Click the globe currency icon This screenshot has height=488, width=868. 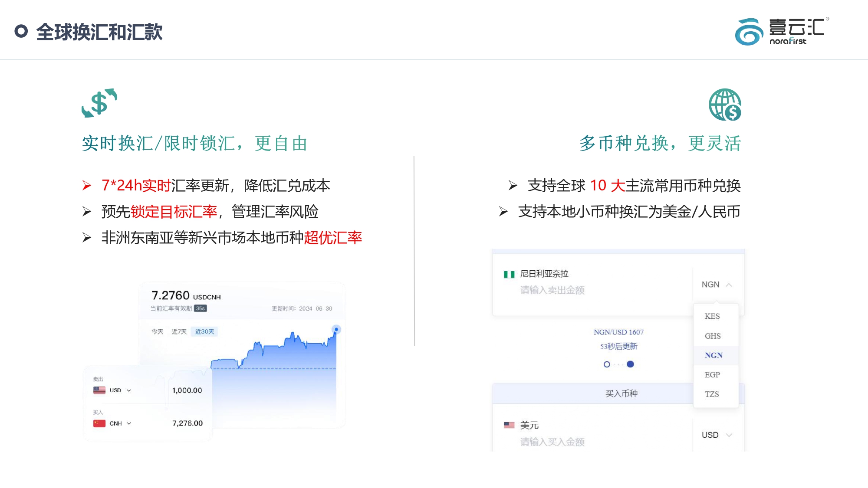point(724,105)
